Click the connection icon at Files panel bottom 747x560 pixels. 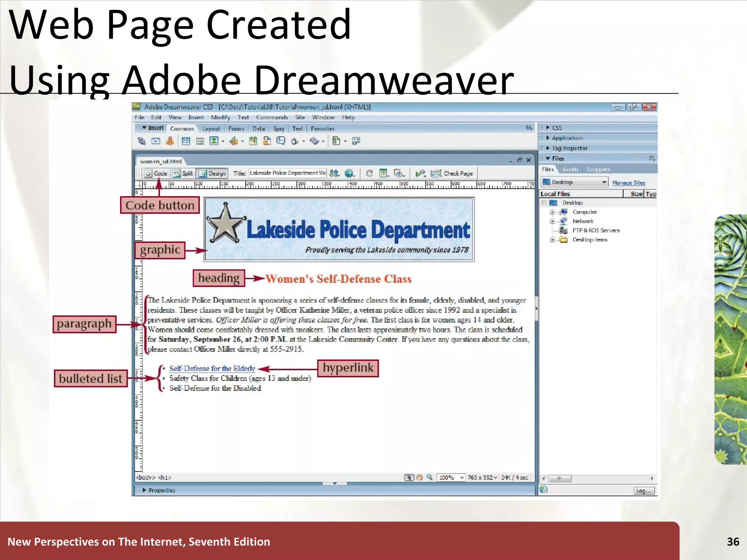tap(544, 490)
